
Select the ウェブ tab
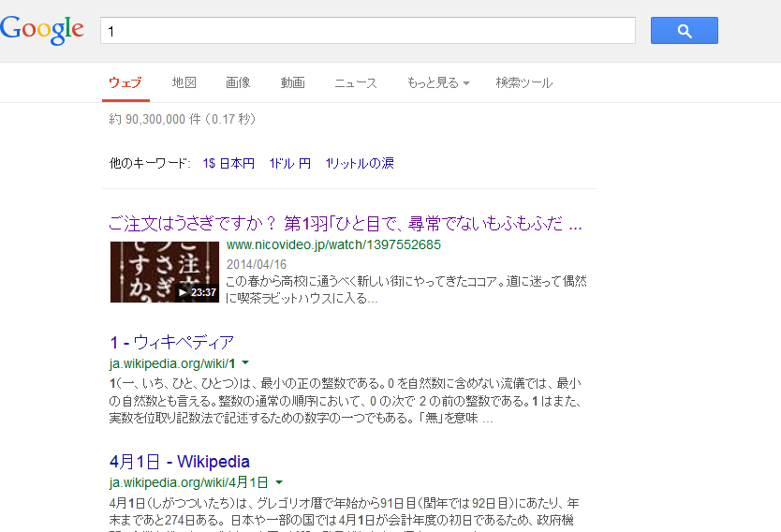click(125, 82)
